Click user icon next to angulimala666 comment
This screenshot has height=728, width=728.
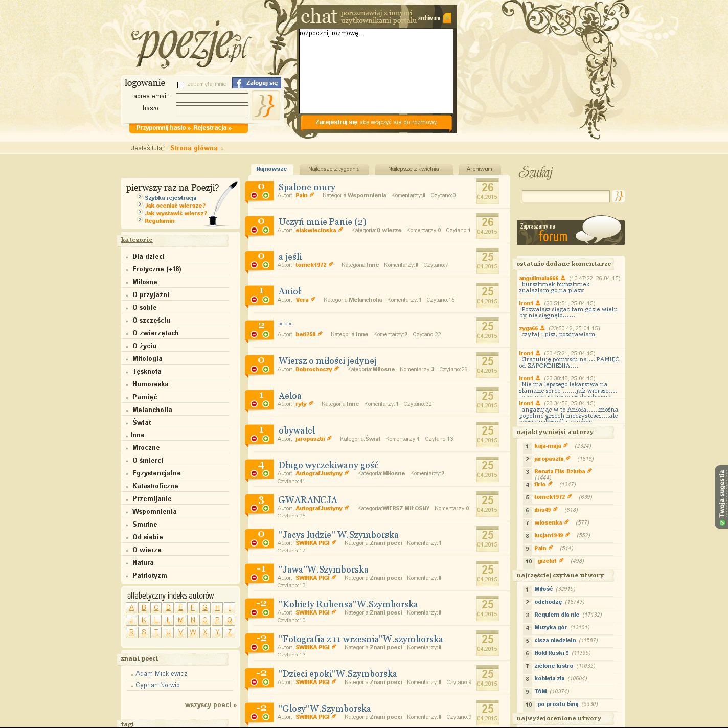[x=563, y=278]
